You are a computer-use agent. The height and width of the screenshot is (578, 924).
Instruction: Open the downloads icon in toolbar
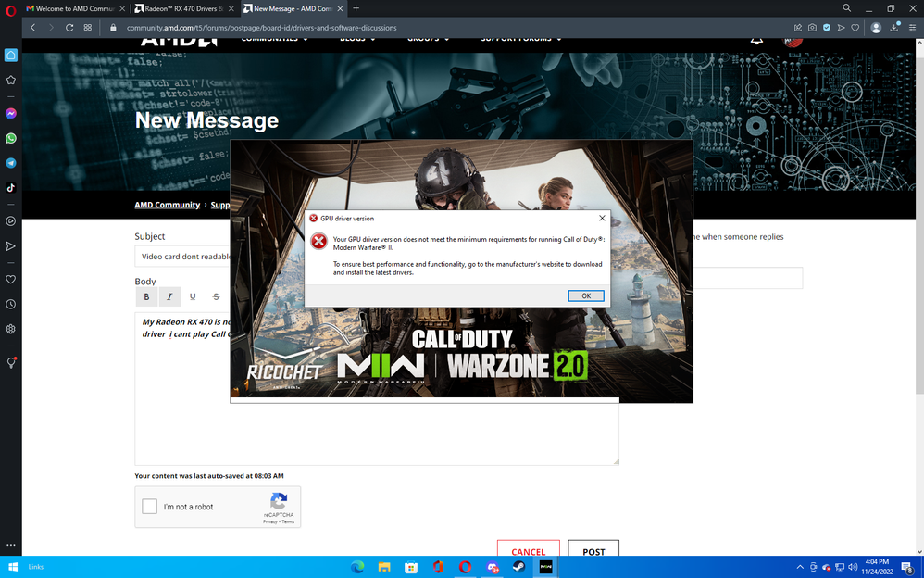(894, 27)
